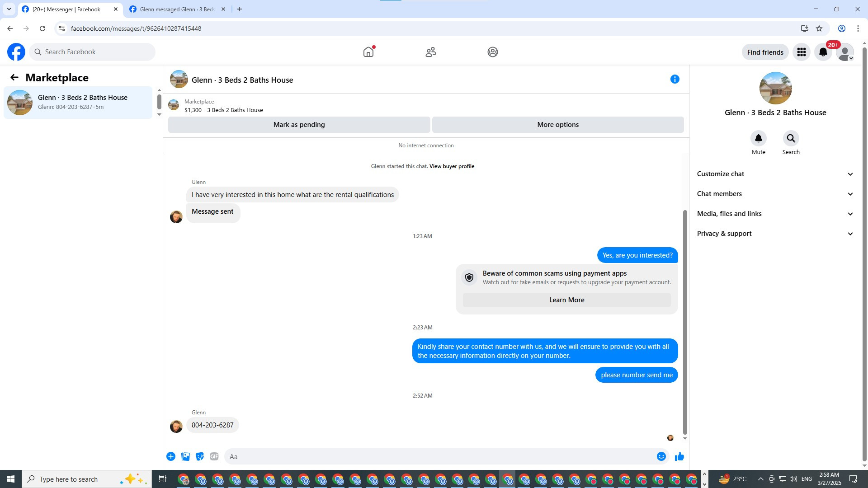Open the Friends icon in top navigation
The height and width of the screenshot is (488, 868).
pos(430,52)
